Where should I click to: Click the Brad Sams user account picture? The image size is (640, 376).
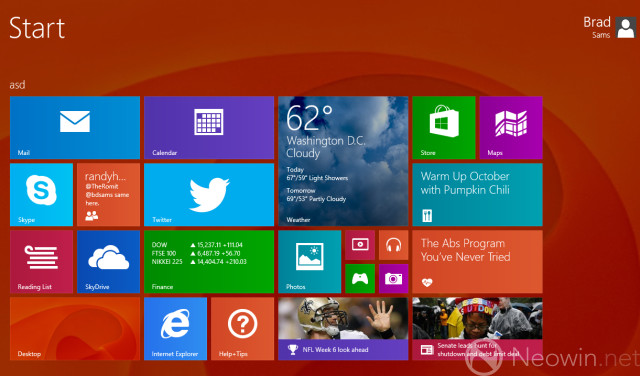tap(626, 28)
